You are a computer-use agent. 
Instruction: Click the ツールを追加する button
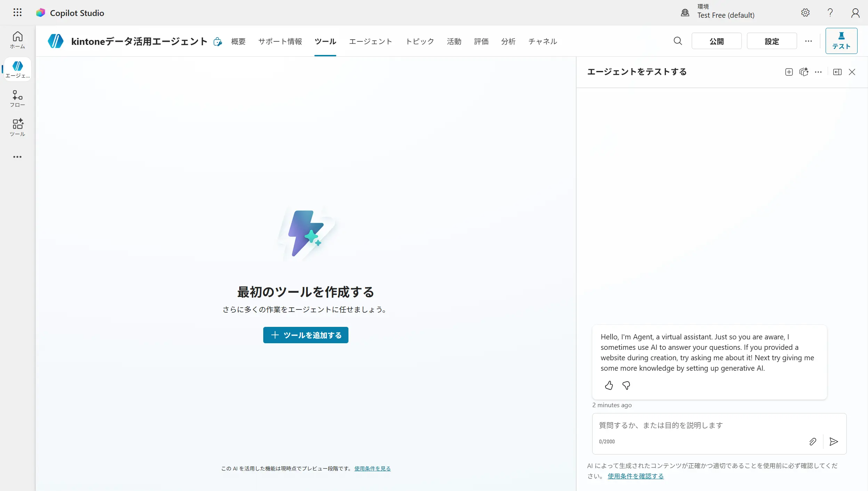click(306, 335)
